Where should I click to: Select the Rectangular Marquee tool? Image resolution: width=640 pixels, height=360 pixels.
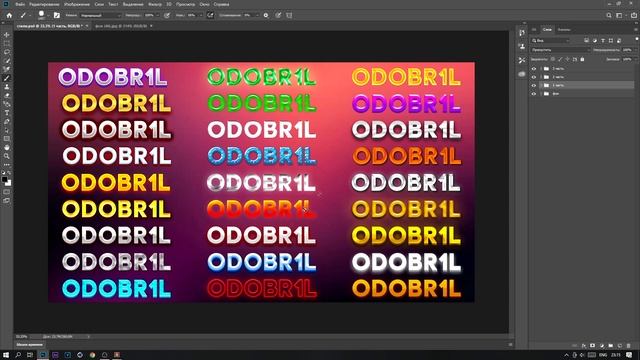[x=7, y=43]
